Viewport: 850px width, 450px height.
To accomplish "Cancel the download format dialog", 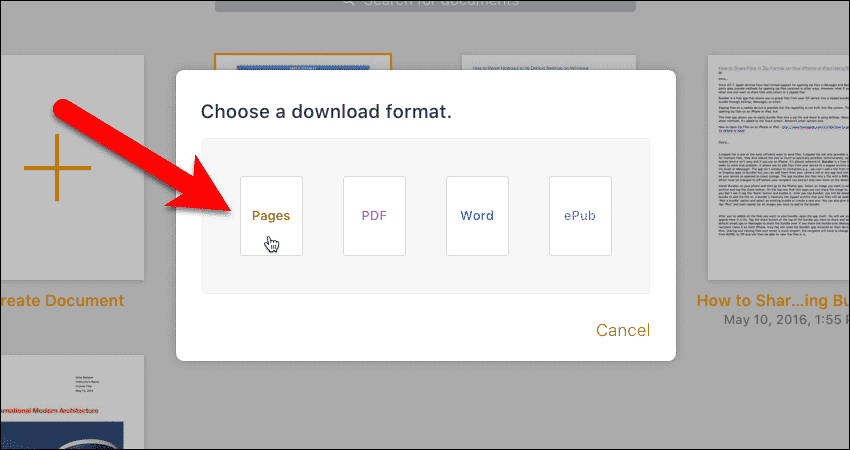I will pyautogui.click(x=622, y=330).
